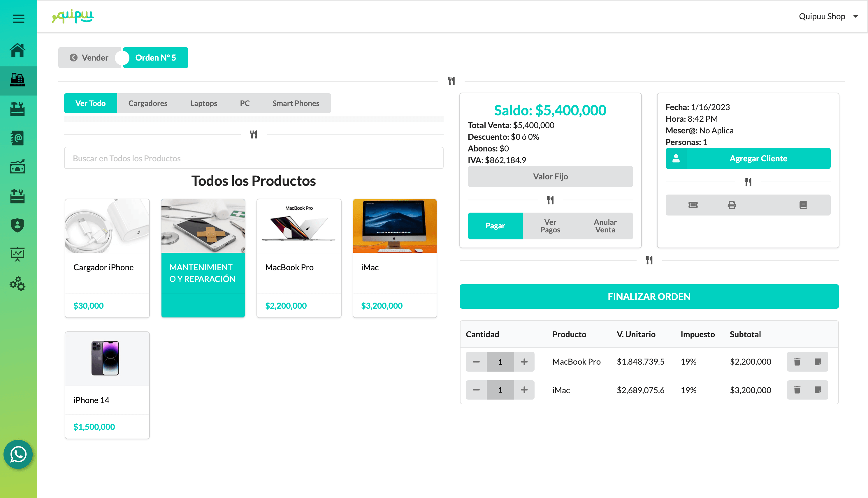This screenshot has height=498, width=868.
Task: Go to Home via sidebar house icon
Action: 18,51
